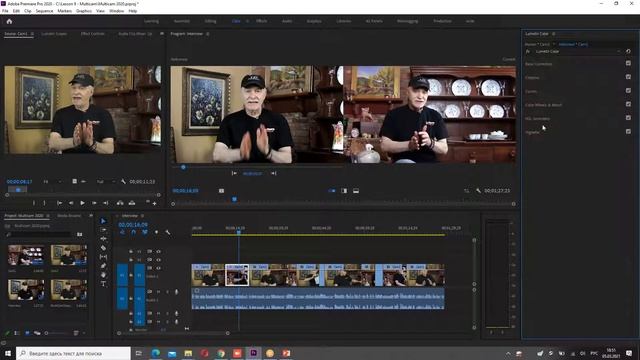Open the Project panel menu
Viewport: 640px width, 360px height.
48,216
